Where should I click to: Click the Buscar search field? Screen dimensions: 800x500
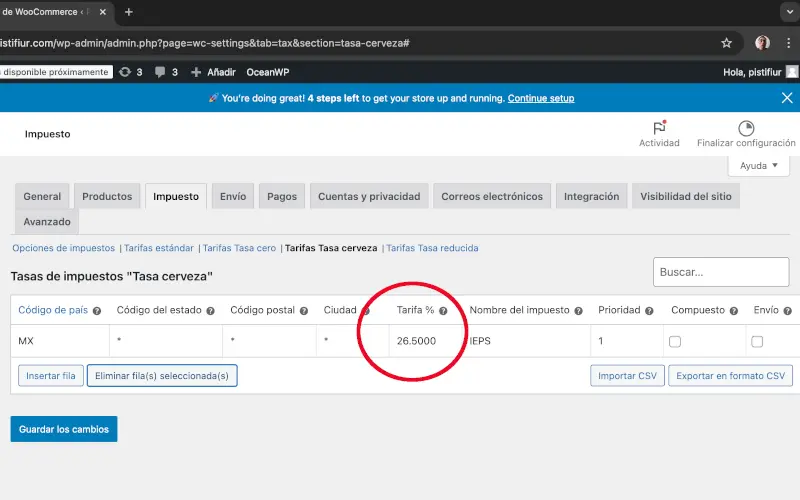click(x=721, y=272)
